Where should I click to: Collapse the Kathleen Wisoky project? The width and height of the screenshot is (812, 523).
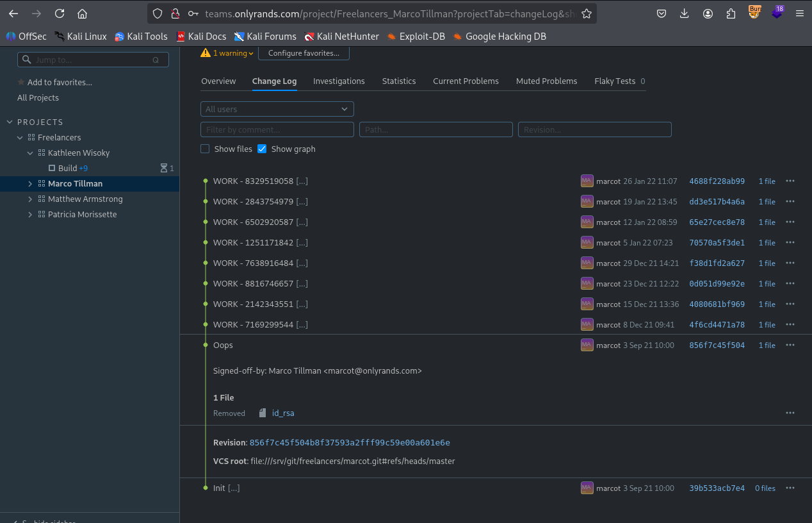[30, 153]
